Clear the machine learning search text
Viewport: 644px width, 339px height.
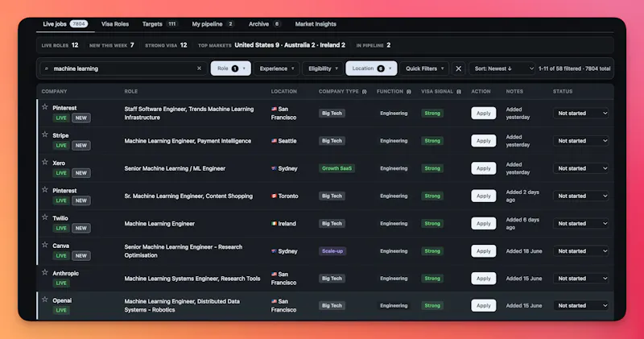[x=199, y=68]
